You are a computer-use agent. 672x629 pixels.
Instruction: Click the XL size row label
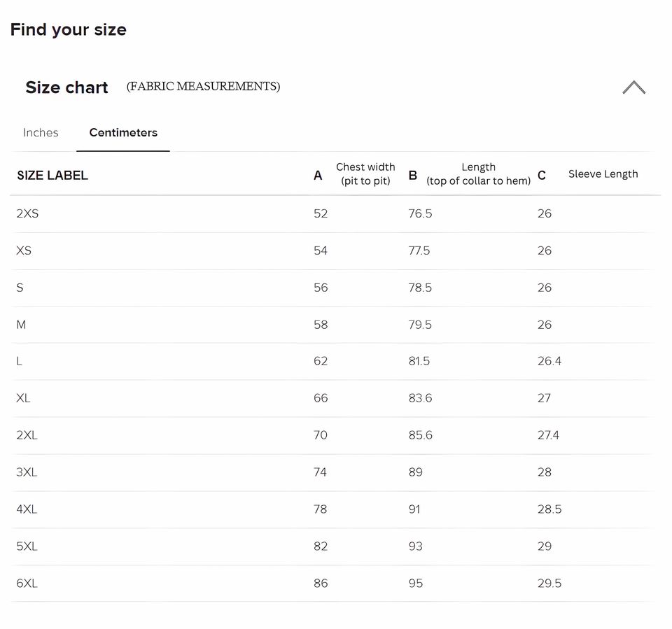23,398
